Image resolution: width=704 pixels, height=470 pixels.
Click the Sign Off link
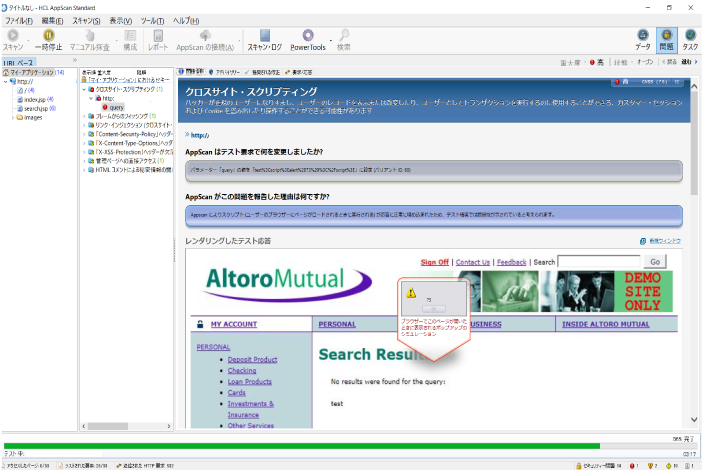coord(435,262)
